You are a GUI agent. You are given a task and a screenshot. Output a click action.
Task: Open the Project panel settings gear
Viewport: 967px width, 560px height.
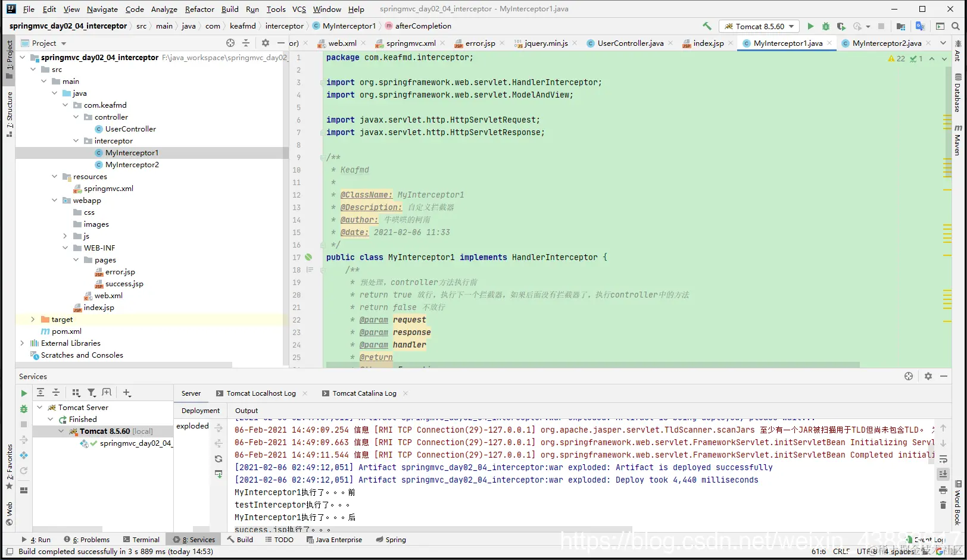coord(266,43)
